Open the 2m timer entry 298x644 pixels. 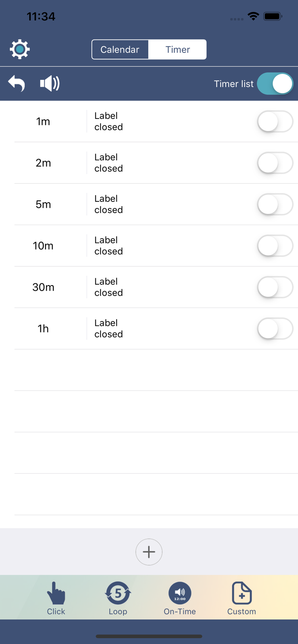coord(43,163)
